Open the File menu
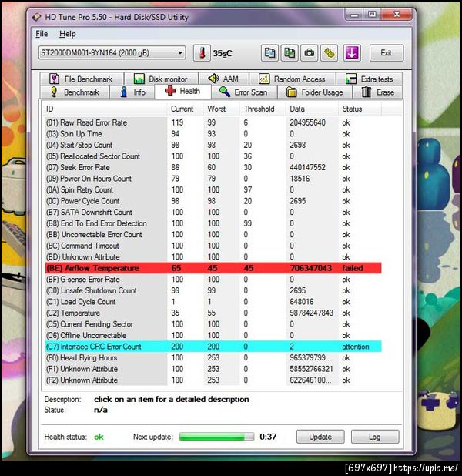Image resolution: width=462 pixels, height=476 pixels. click(x=42, y=34)
